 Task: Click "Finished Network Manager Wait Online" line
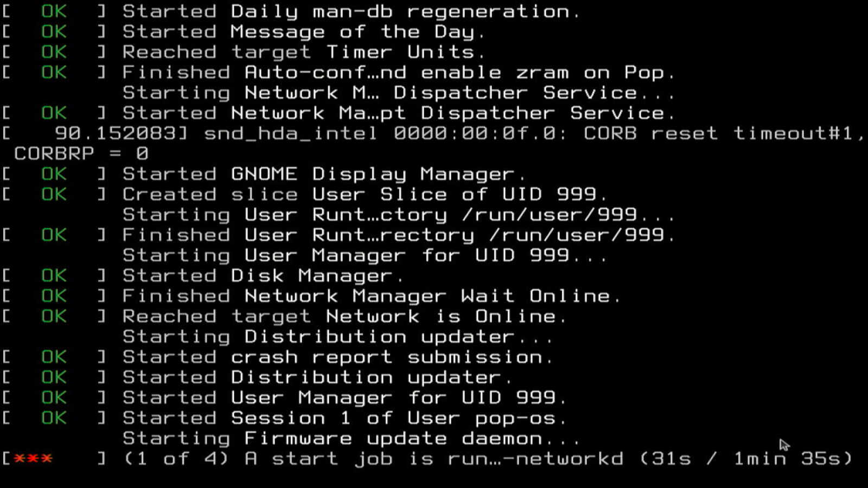point(371,296)
